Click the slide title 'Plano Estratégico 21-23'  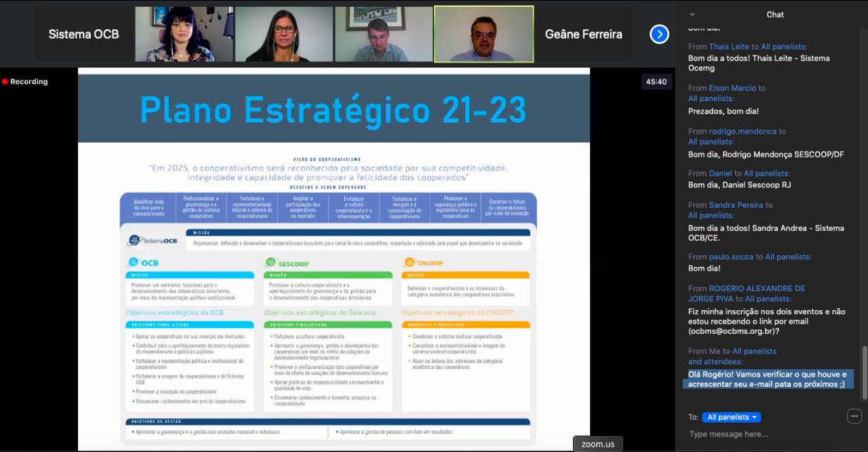coord(333,109)
